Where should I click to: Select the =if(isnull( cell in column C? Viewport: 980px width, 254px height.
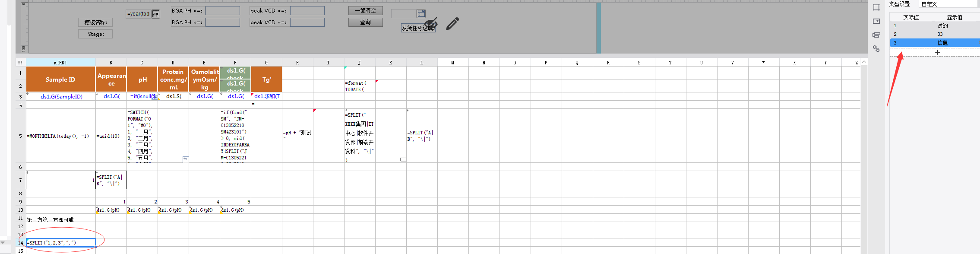pos(142,96)
